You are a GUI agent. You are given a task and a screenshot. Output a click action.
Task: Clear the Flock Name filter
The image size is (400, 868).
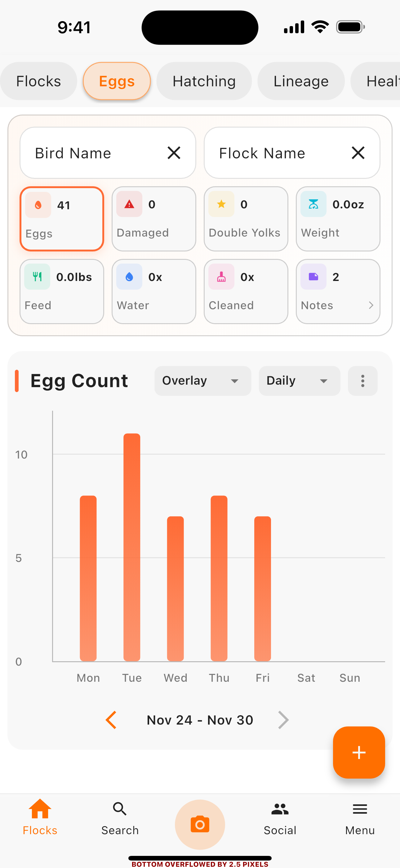pos(358,153)
